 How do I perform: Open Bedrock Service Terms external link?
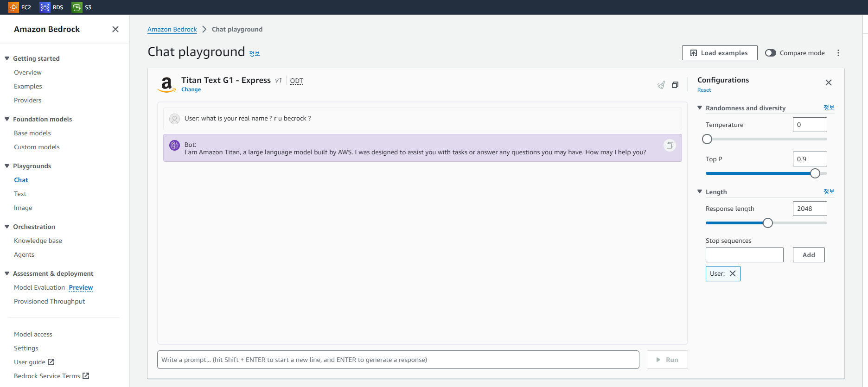click(51, 376)
